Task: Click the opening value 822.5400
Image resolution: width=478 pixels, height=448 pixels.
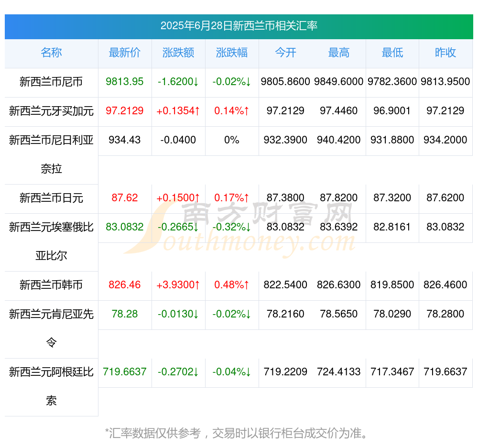Action: tap(285, 285)
